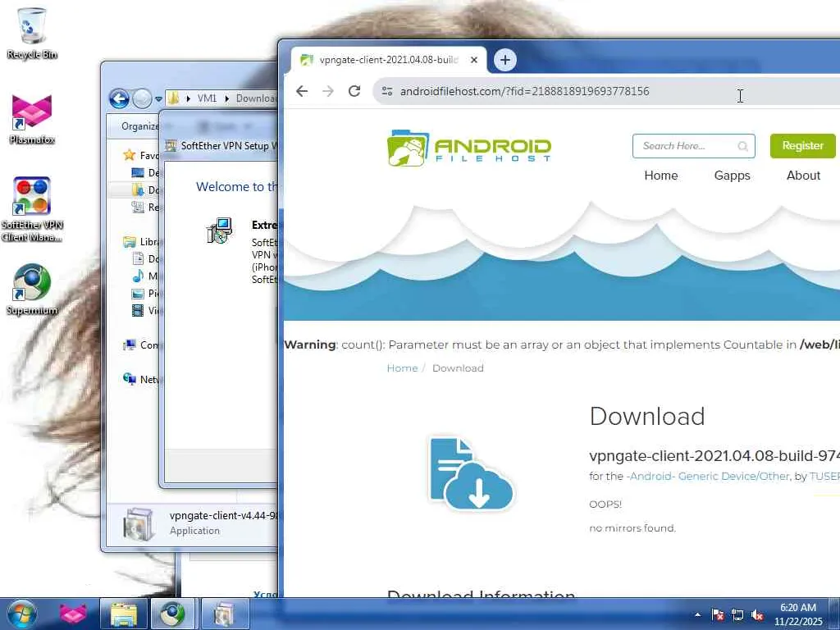
Task: Click vpngate-client-v4.44 application file icon
Action: [138, 523]
